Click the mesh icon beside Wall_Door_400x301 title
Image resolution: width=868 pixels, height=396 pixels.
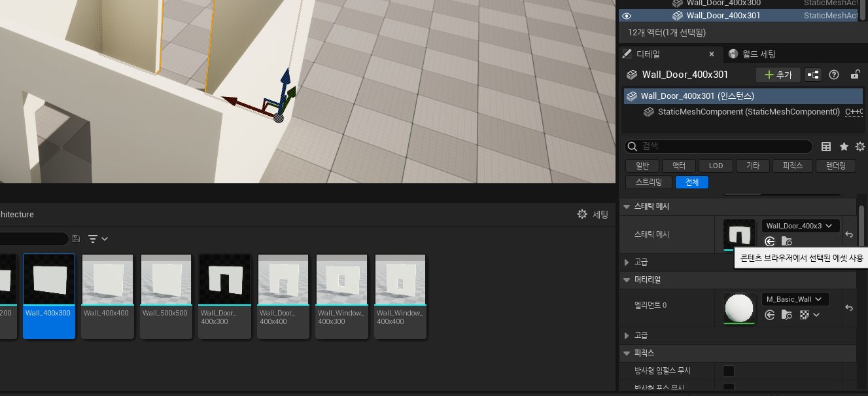click(632, 75)
